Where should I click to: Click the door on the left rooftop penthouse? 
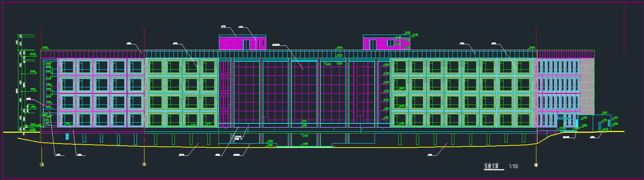click(x=246, y=45)
